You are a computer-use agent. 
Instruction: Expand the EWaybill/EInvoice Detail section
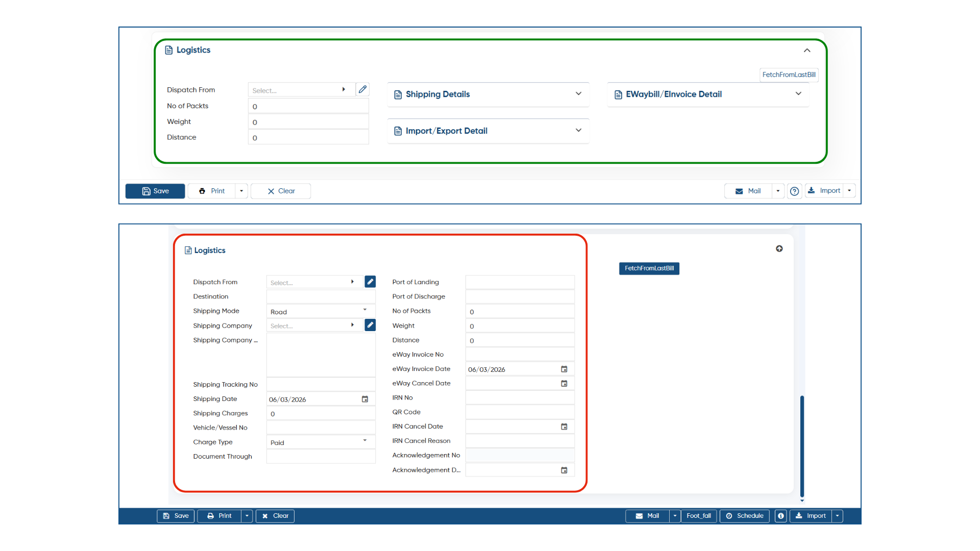tap(708, 94)
